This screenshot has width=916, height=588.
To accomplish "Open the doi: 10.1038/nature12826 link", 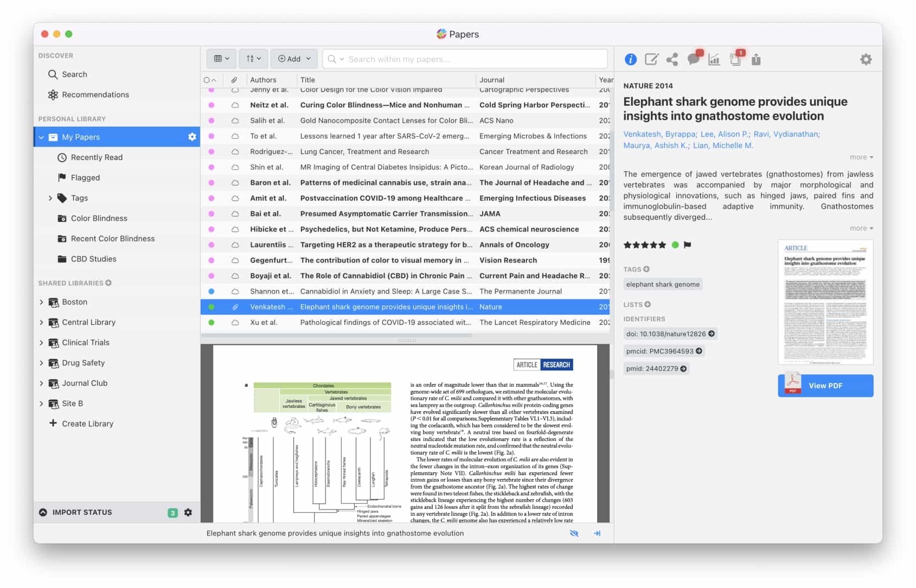I will click(670, 334).
